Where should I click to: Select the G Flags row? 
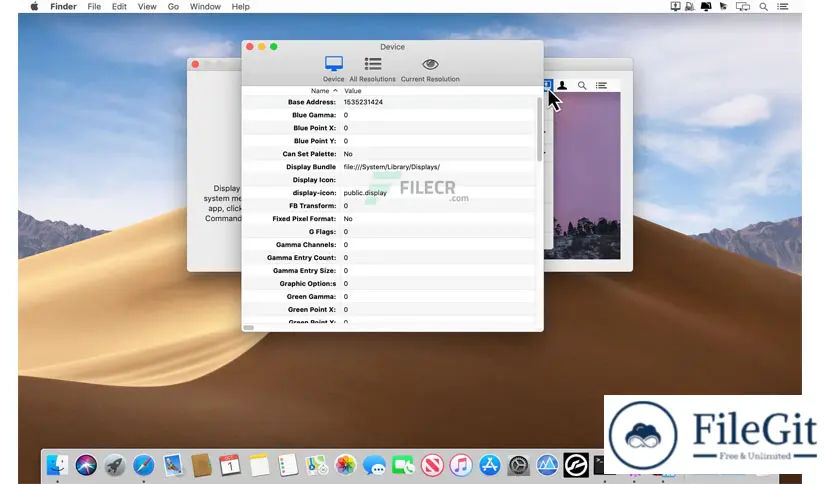coord(389,231)
